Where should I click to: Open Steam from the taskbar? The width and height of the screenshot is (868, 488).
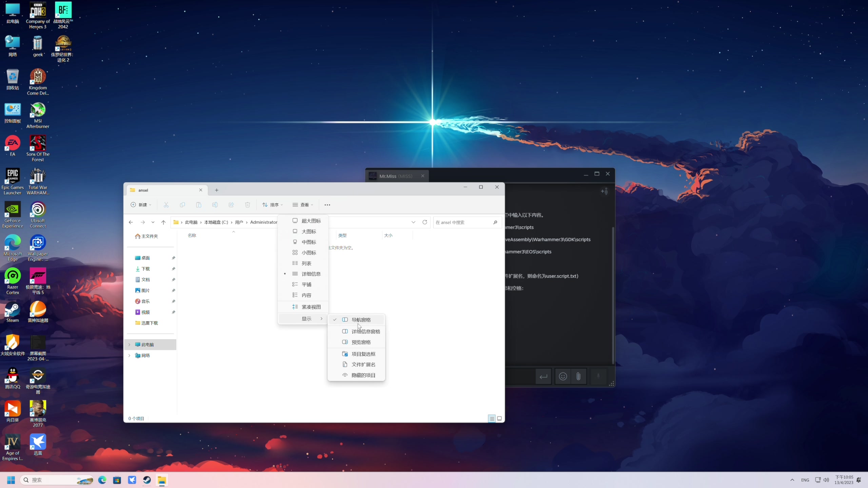pyautogui.click(x=147, y=480)
